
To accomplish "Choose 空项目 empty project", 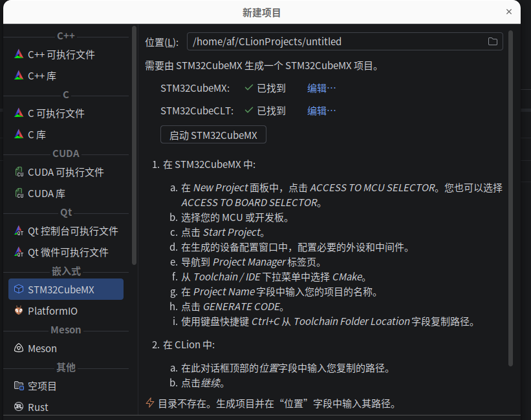I will (x=66, y=386).
